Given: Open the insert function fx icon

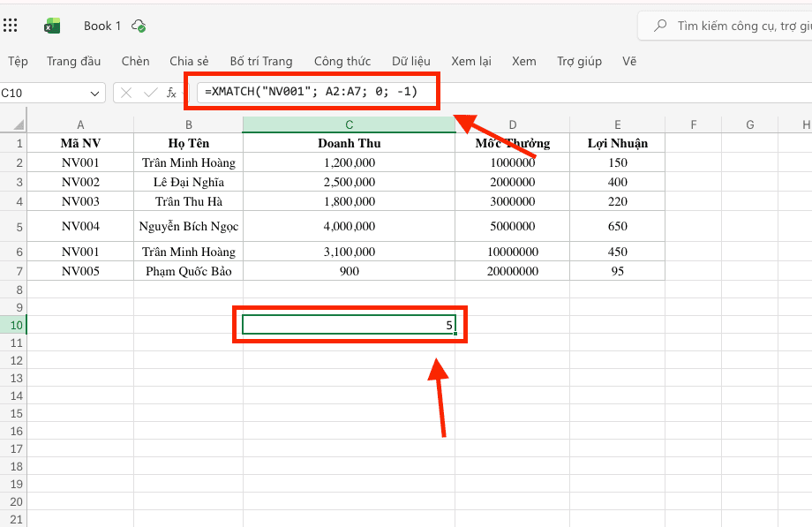Looking at the screenshot, I should [x=171, y=93].
